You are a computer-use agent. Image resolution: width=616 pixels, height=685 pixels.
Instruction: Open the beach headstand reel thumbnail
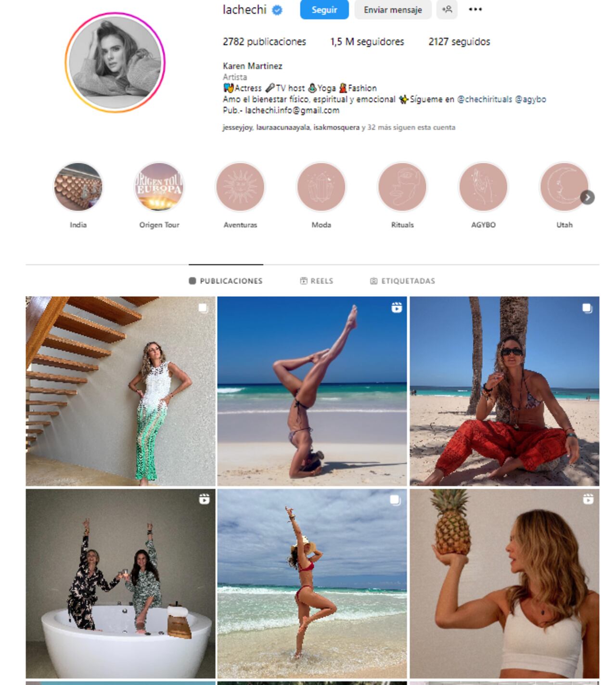click(x=312, y=391)
